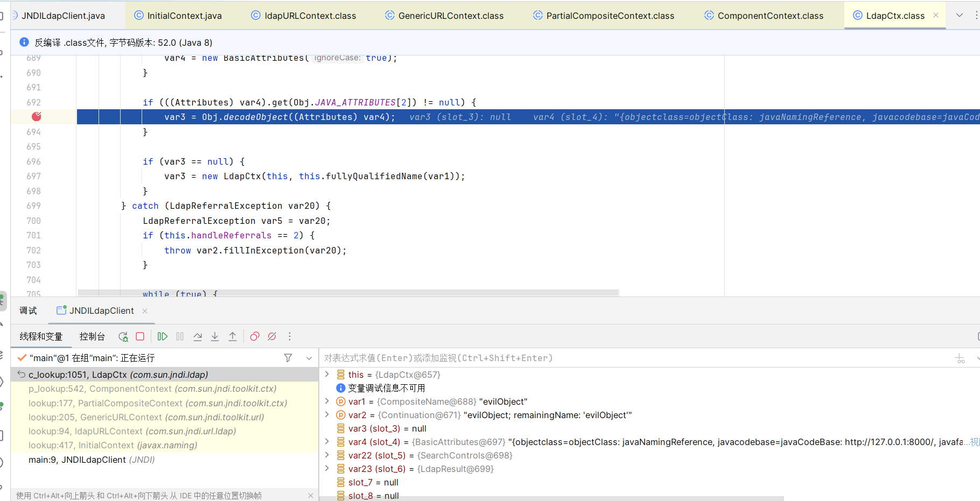Click the filter icon for threads

288,358
